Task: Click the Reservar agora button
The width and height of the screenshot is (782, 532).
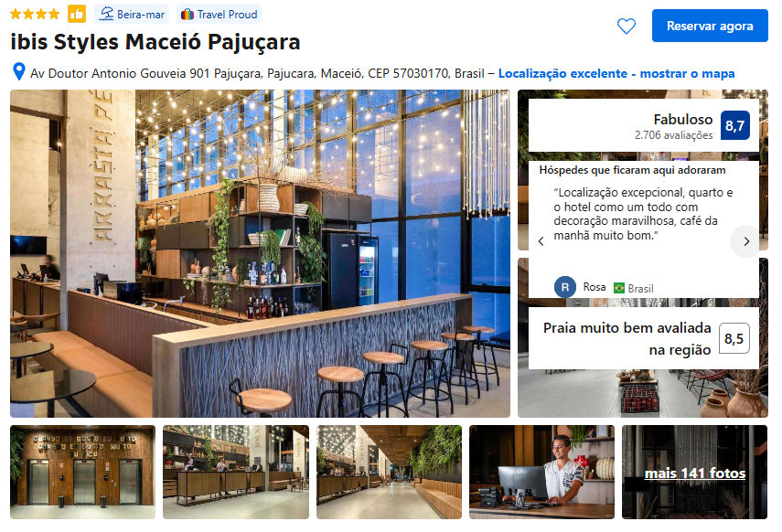Action: click(710, 26)
